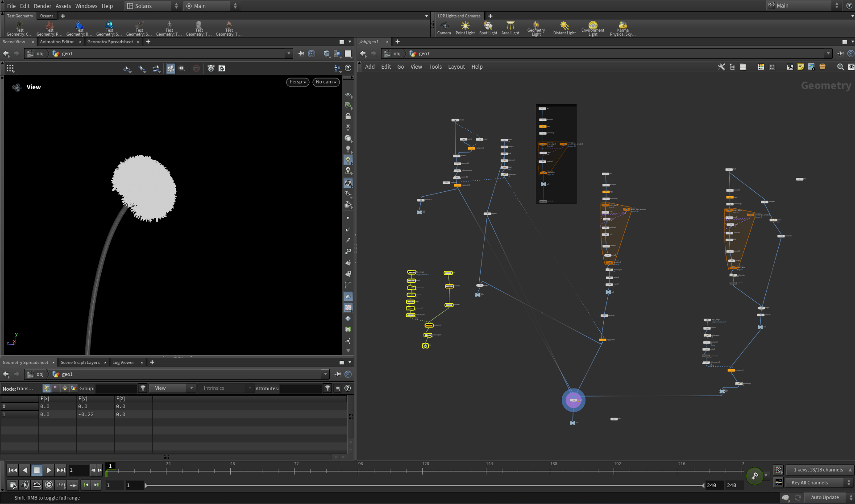The image size is (855, 504).
Task: Select the Karma Physical Sky shelf tool
Action: click(623, 29)
